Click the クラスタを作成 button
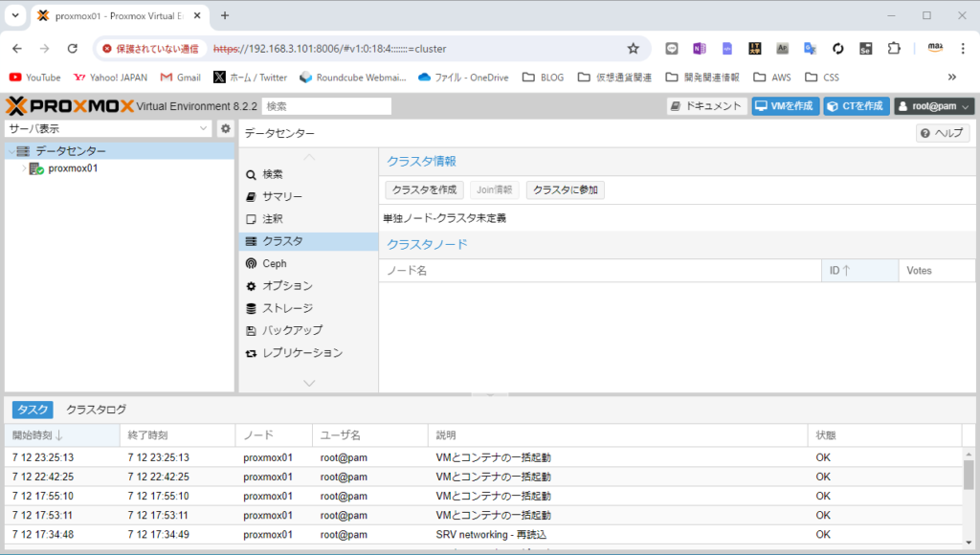The height and width of the screenshot is (555, 980). click(x=424, y=190)
